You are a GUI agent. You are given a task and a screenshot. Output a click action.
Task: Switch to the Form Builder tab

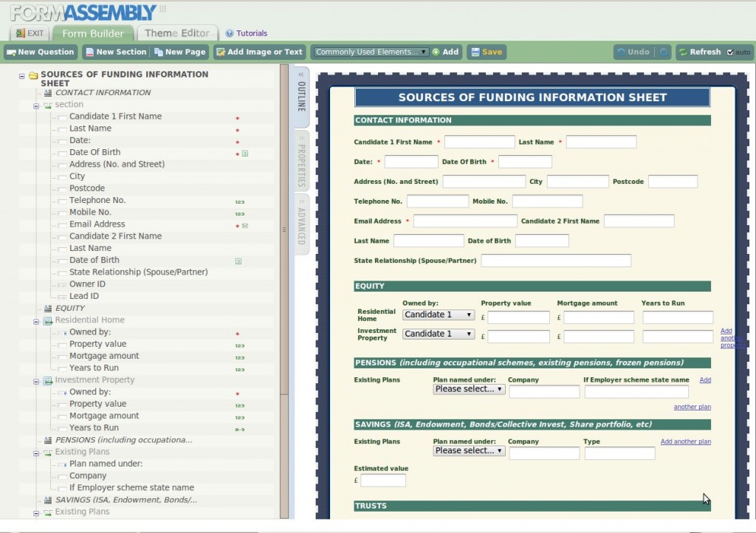92,33
